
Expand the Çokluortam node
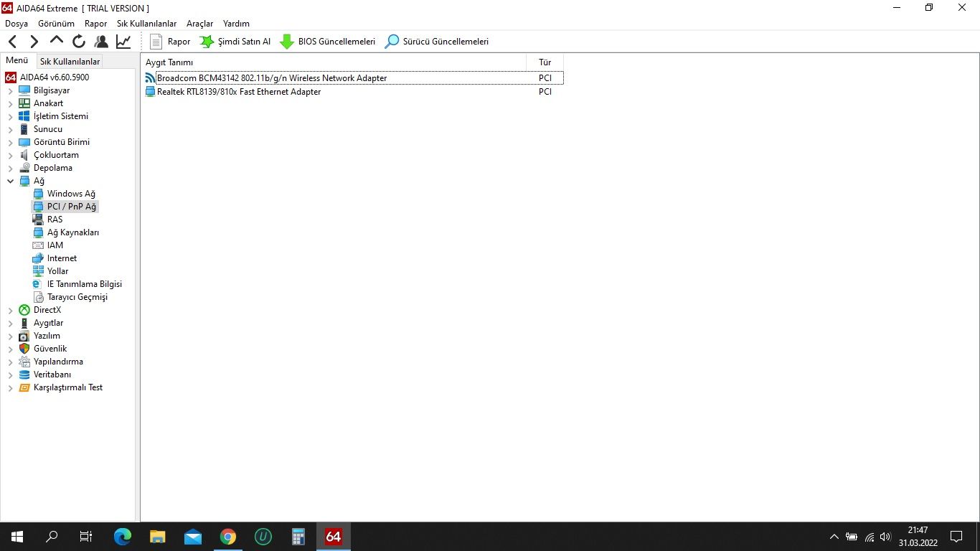click(10, 156)
